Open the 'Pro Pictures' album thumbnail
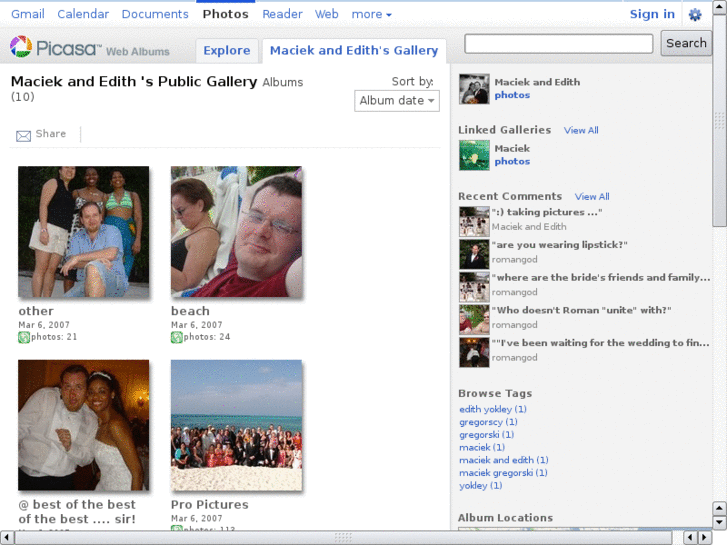Image resolution: width=727 pixels, height=545 pixels. 236,425
